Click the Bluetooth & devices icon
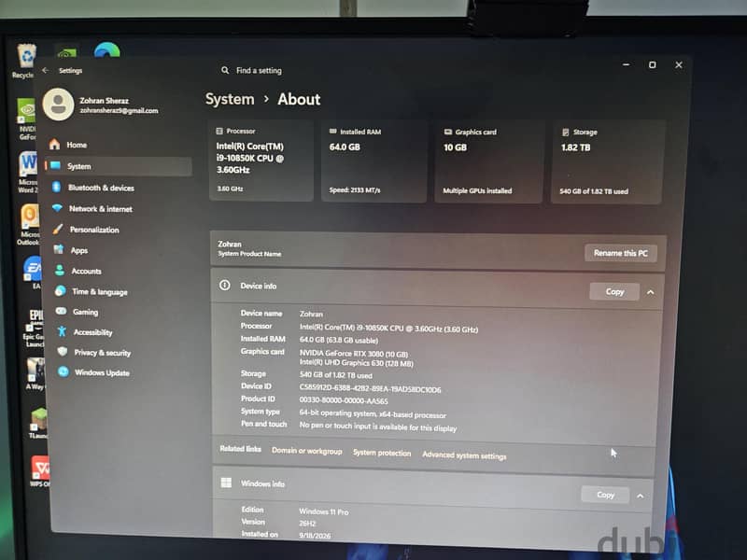This screenshot has width=747, height=560. tap(57, 187)
